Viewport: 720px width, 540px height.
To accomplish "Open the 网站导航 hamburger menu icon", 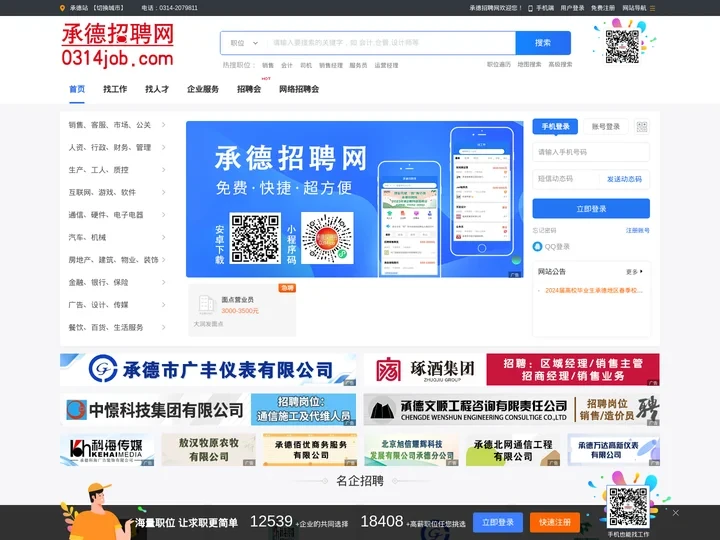I will (x=652, y=8).
